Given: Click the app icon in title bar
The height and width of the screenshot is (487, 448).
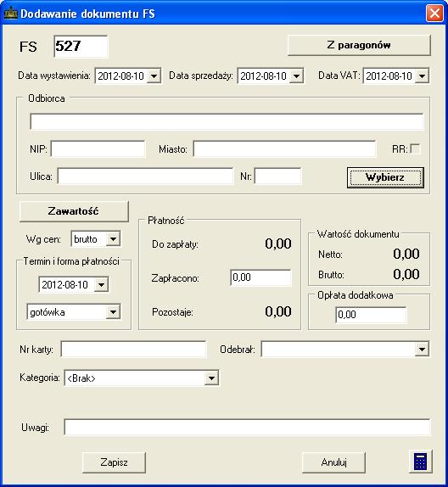Looking at the screenshot, I should click(x=10, y=14).
